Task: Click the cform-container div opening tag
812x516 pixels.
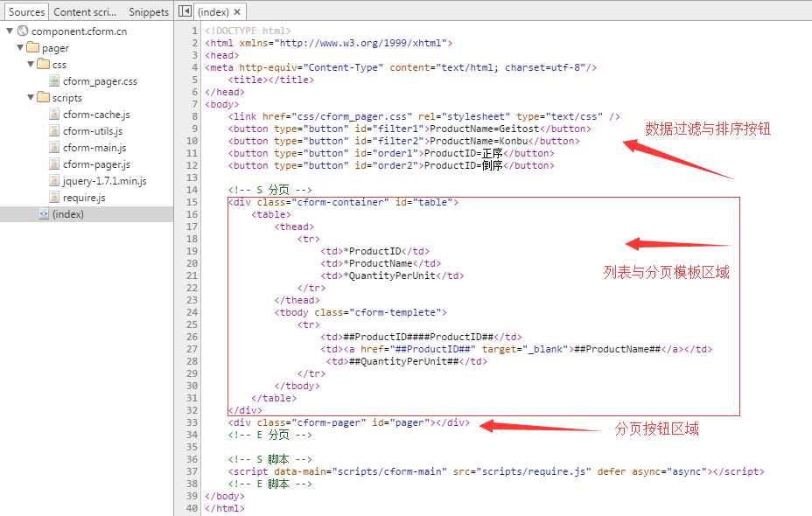Action: (343, 202)
